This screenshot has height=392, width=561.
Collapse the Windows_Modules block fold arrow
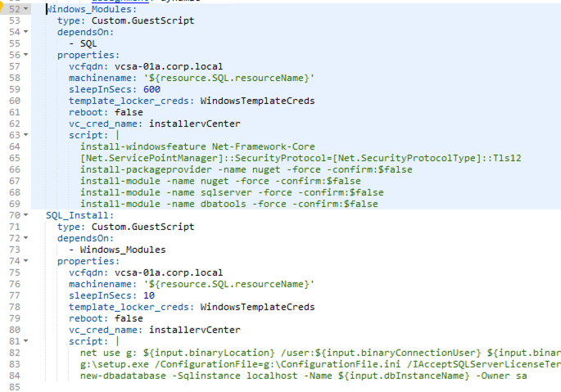(x=26, y=8)
